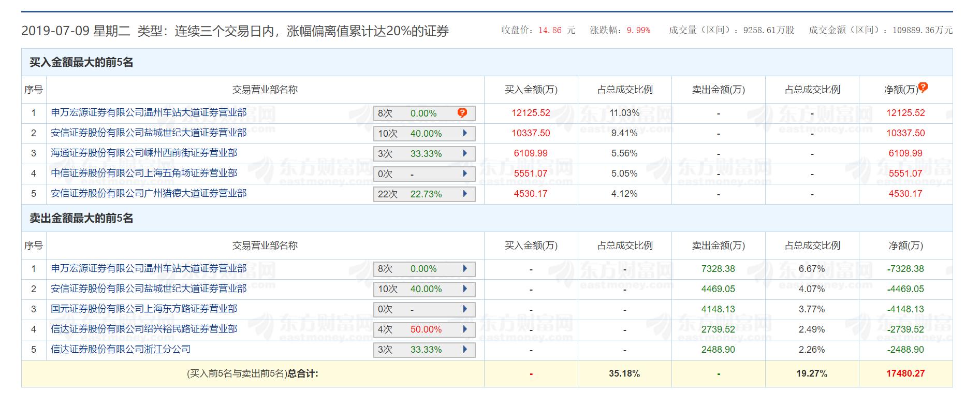Click buy amount 10337.50 in 买入金额 column
The height and width of the screenshot is (403, 980).
tap(531, 133)
